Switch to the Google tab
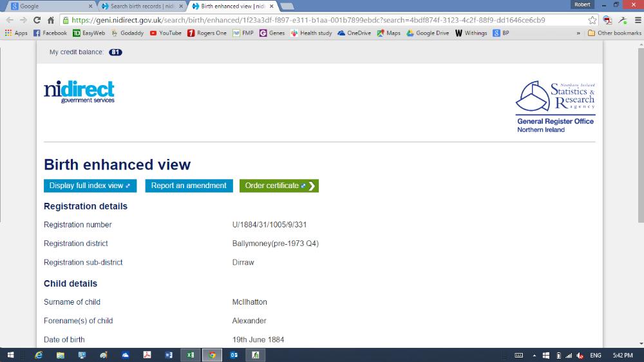Screen dimensions: 644x362 (48, 6)
